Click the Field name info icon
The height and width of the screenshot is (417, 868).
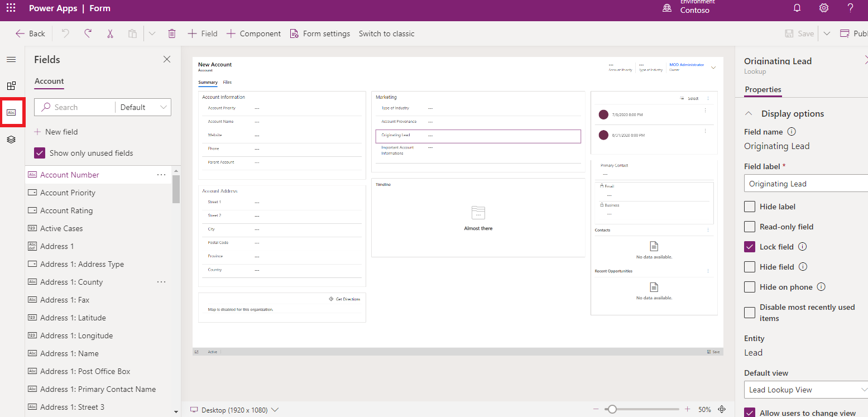[x=791, y=132]
